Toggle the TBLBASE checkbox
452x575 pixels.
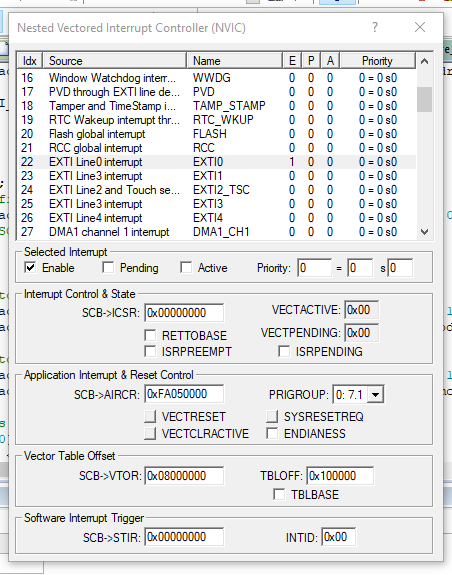tap(279, 494)
